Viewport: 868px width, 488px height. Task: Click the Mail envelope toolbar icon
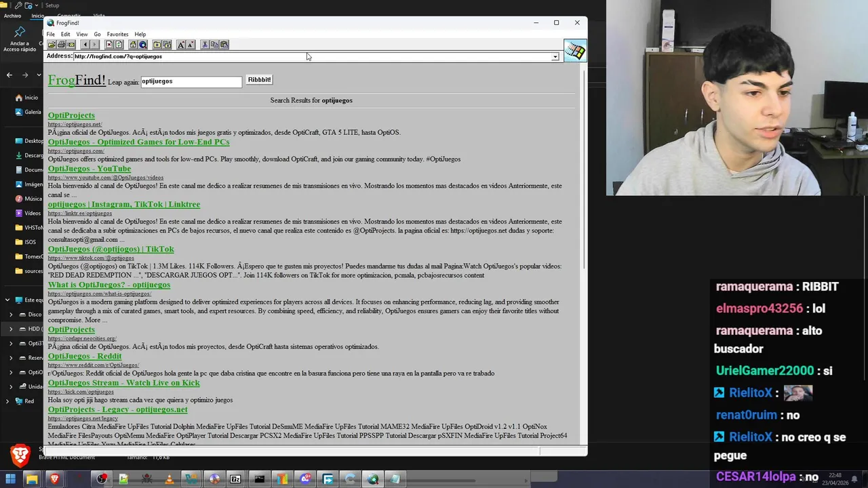point(71,45)
